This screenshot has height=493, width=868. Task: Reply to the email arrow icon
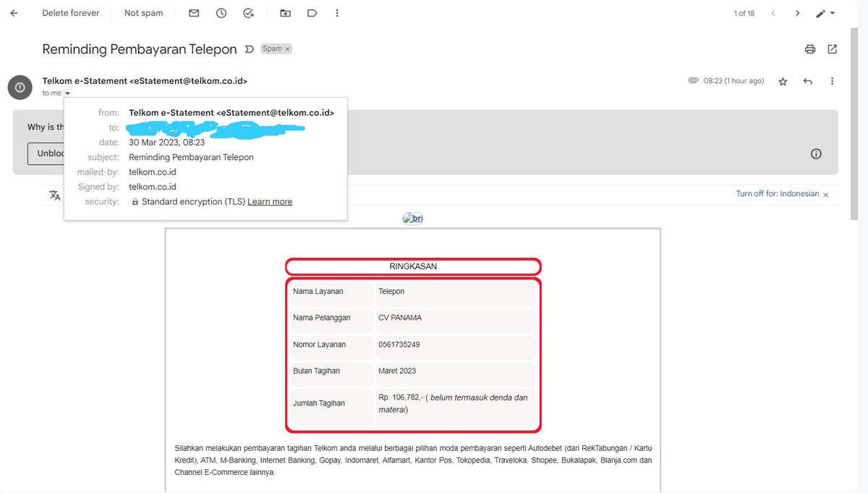[x=808, y=81]
